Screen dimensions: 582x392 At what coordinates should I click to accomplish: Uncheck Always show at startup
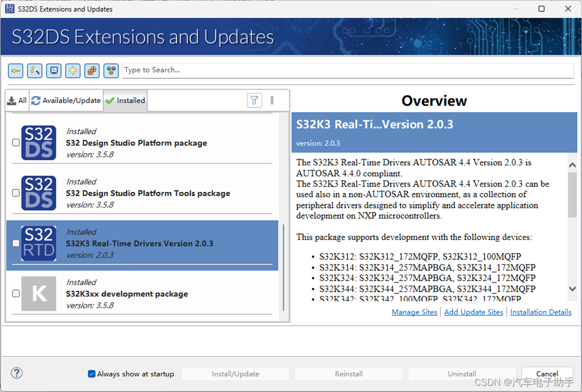(91, 374)
